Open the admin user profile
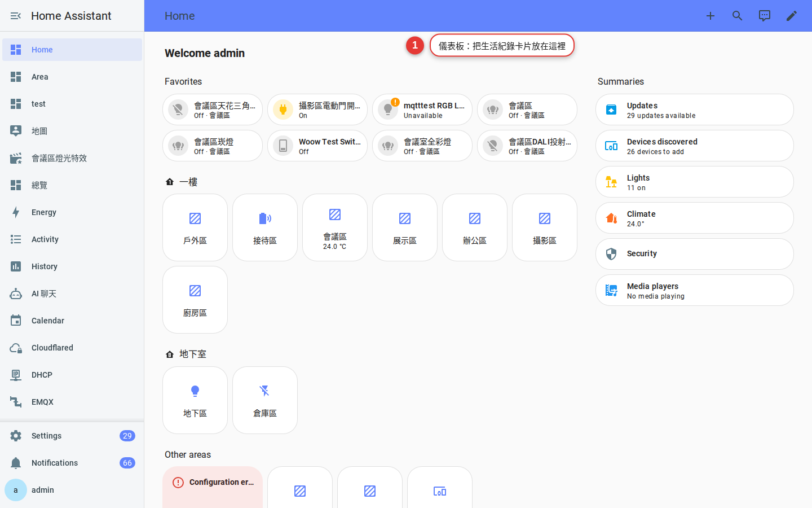812x508 pixels. [x=72, y=490]
